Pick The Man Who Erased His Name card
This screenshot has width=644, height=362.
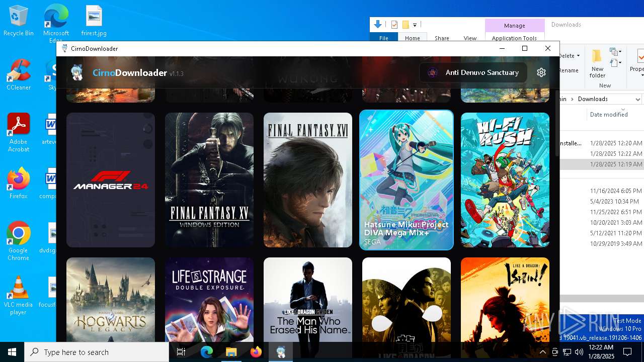pos(308,300)
